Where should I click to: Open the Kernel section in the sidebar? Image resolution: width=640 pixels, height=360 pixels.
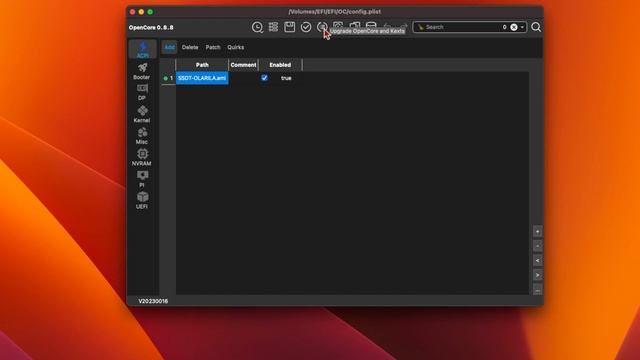[x=142, y=114]
